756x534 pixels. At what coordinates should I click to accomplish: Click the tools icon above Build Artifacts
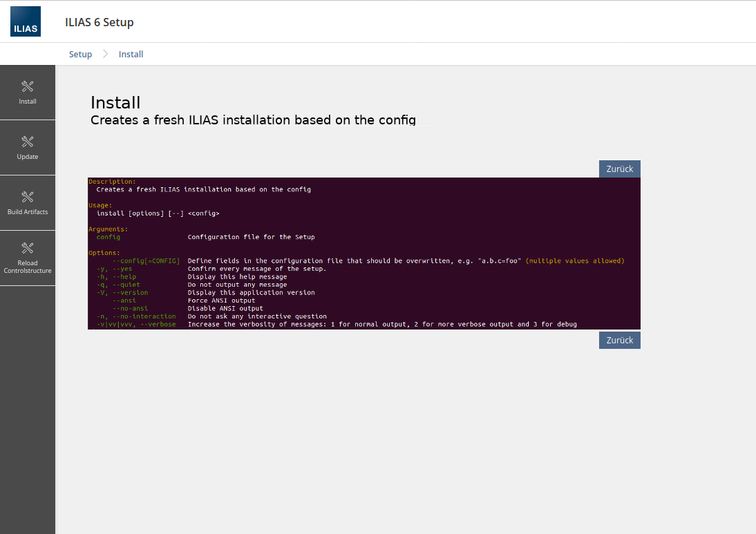point(28,197)
